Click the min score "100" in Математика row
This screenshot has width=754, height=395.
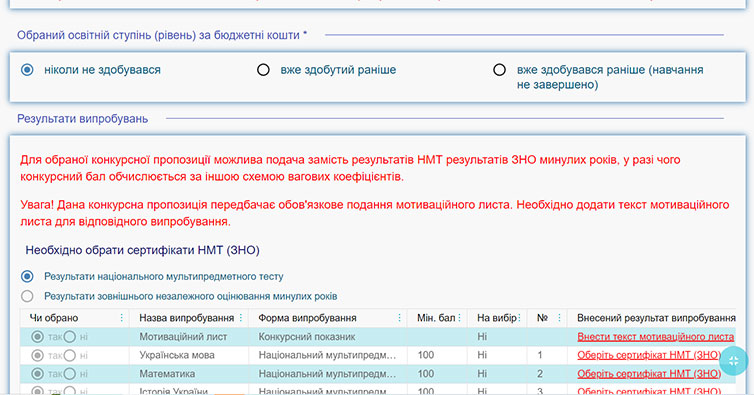[x=426, y=374]
